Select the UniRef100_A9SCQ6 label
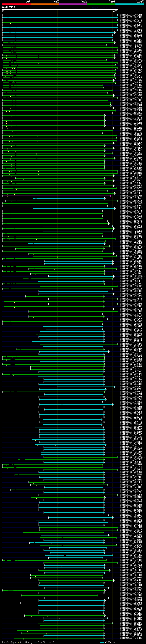 tap(131, 196)
